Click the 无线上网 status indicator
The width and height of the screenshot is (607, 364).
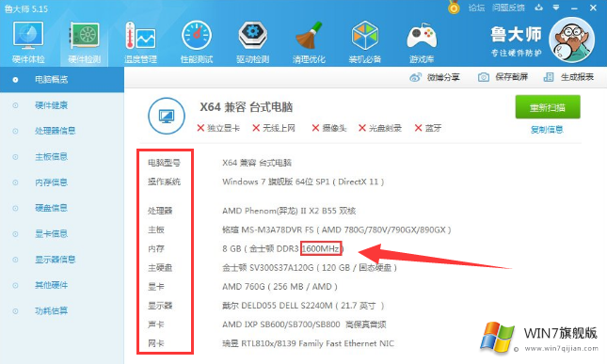274,128
